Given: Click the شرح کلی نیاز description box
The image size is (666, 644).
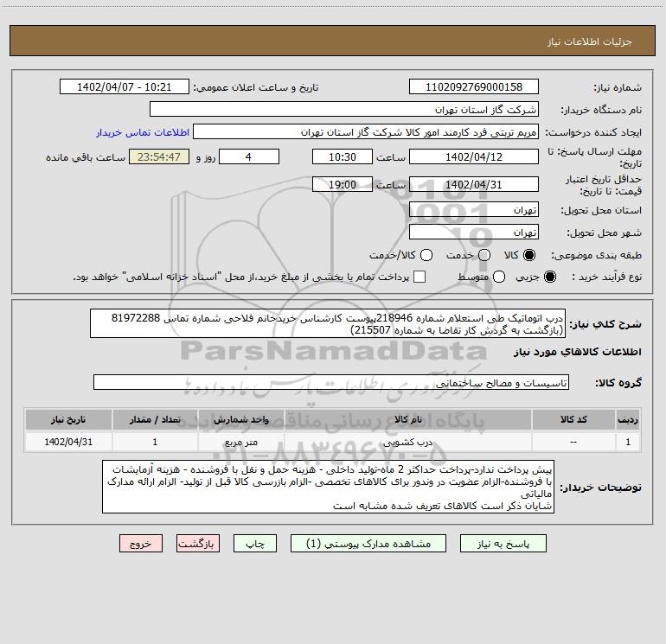Looking at the screenshot, I should point(328,323).
